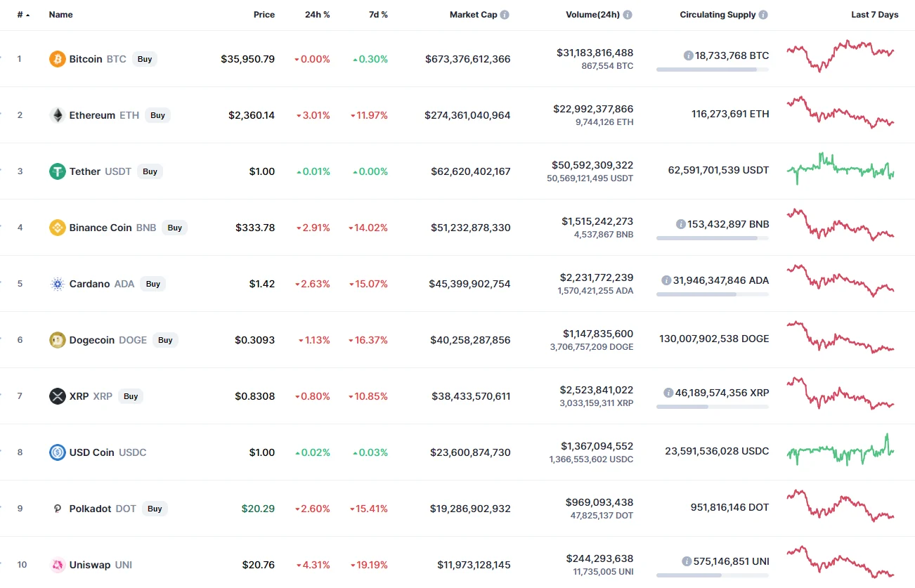The width and height of the screenshot is (915, 588).
Task: Click the Bitcoin logo icon
Action: tap(57, 59)
